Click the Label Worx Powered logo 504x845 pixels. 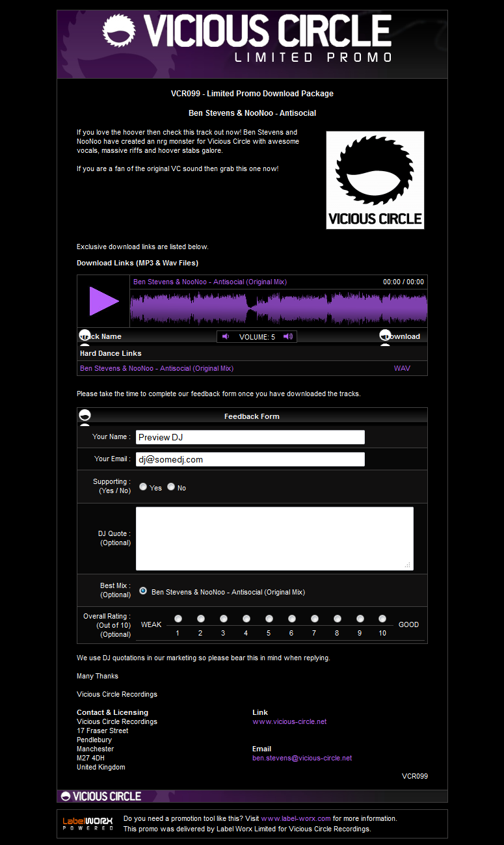[88, 824]
